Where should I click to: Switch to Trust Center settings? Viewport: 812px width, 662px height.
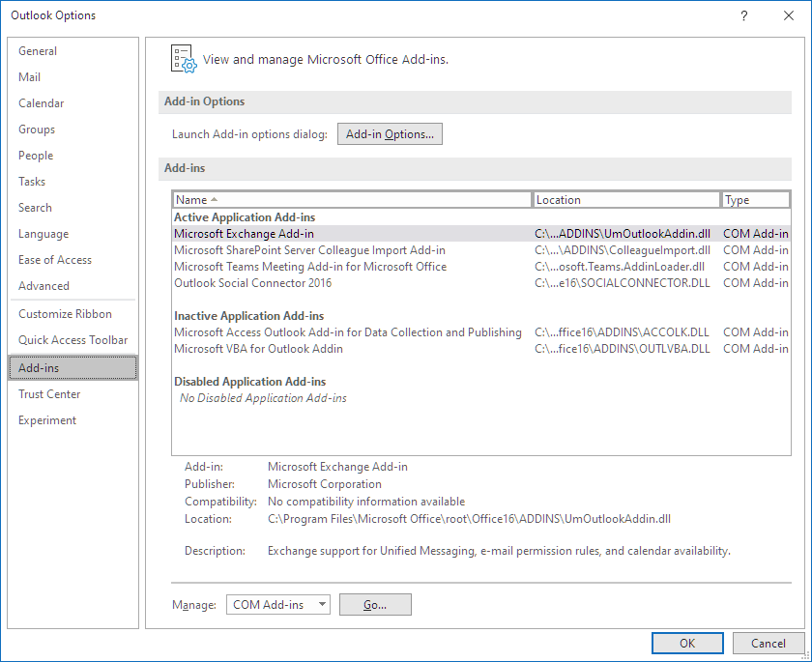(x=49, y=393)
